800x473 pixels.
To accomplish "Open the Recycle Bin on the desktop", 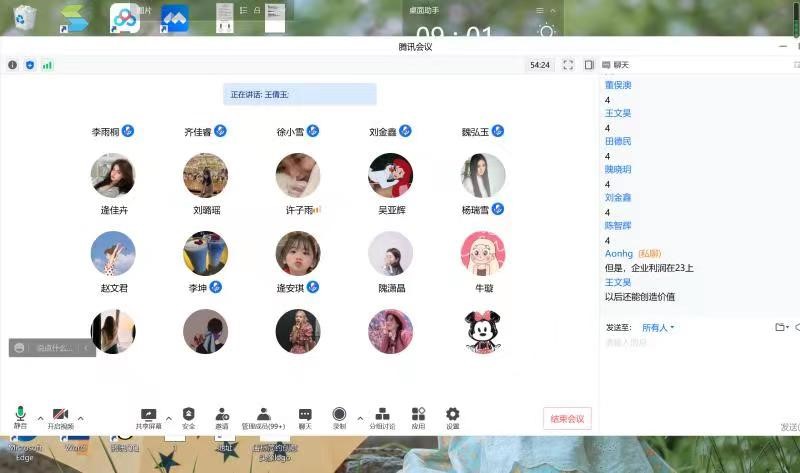I will [25, 18].
